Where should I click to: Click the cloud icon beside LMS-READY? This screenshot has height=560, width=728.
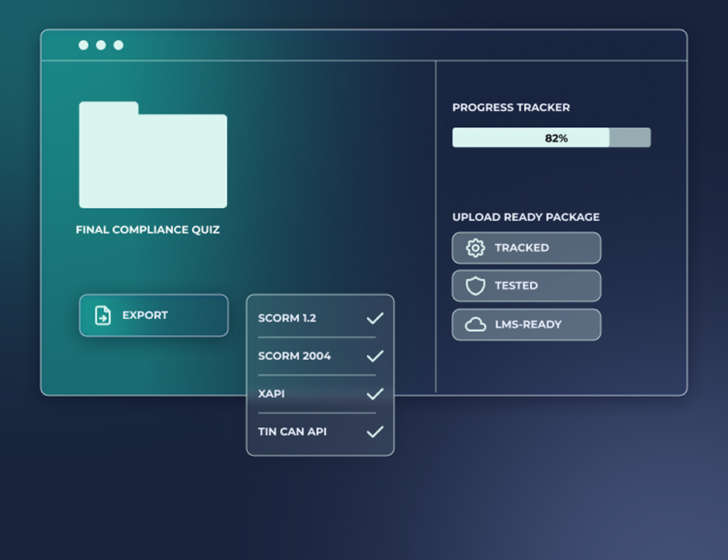475,325
